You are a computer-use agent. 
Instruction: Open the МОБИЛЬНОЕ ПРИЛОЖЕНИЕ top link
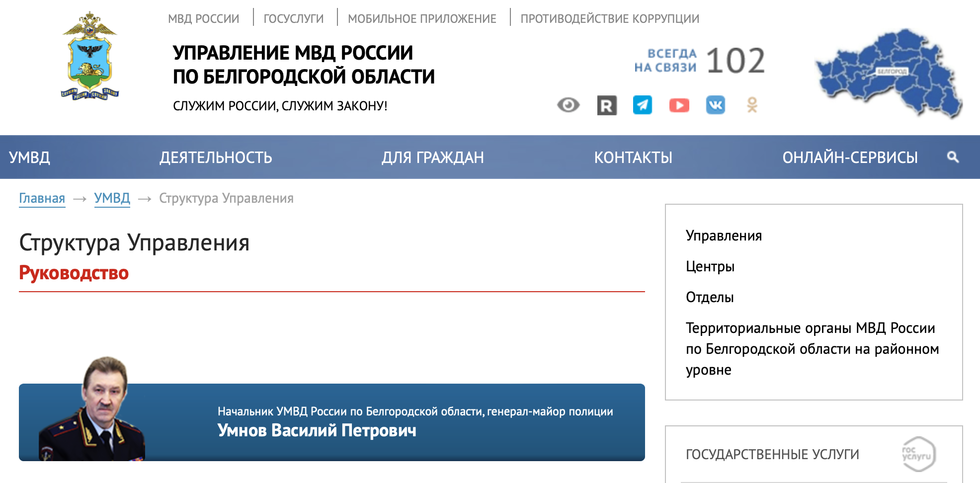(422, 19)
